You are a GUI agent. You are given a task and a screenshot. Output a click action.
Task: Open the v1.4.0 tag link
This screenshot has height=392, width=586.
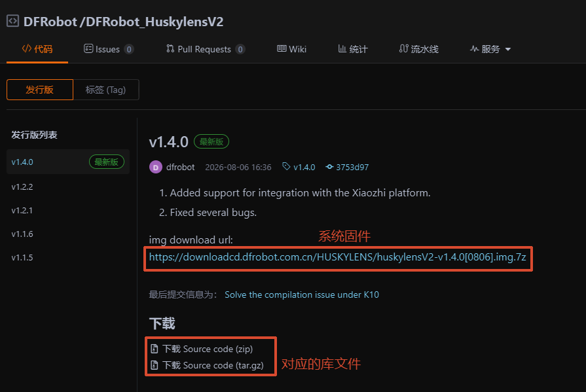pyautogui.click(x=304, y=167)
